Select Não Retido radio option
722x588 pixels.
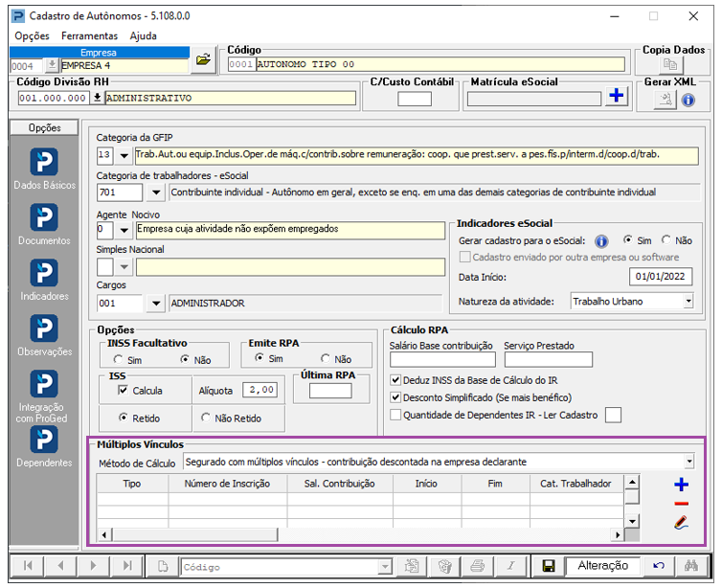[x=206, y=418]
